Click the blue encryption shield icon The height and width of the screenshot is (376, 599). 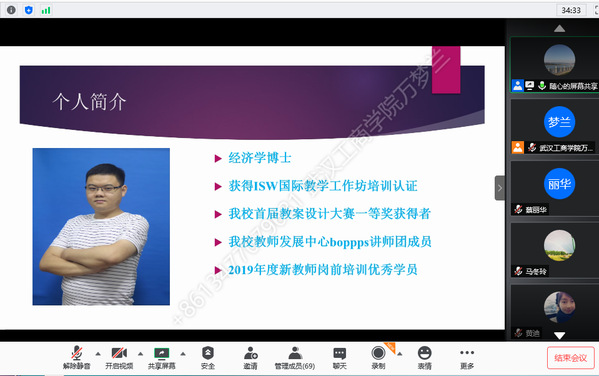tap(29, 10)
